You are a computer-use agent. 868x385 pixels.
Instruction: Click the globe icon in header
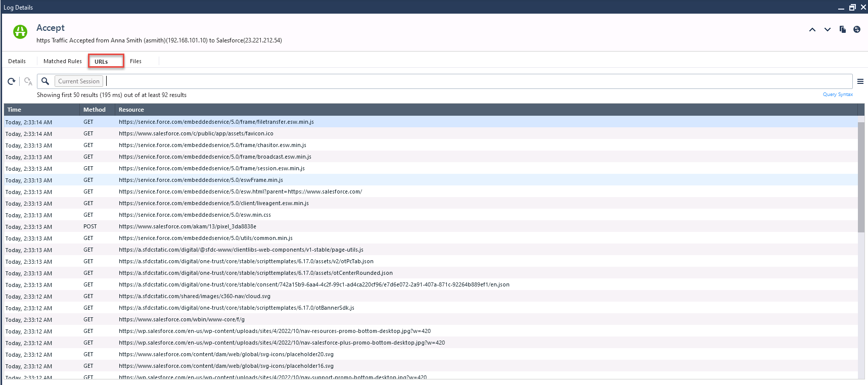(856, 29)
